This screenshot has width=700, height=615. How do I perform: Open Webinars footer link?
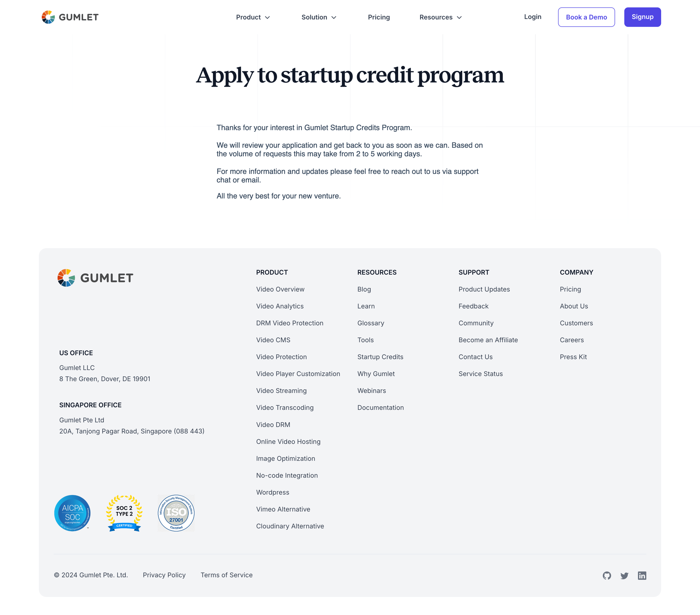[371, 391]
